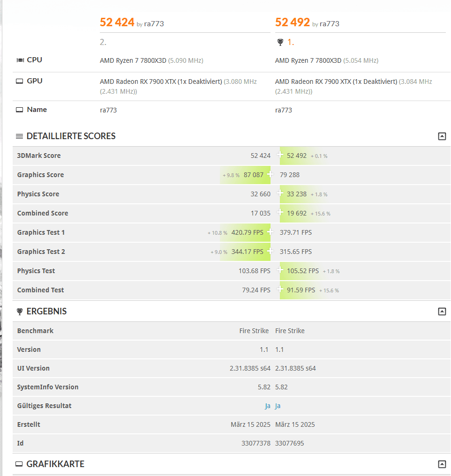Image resolution: width=451 pixels, height=476 pixels.
Task: Open user ra773 next to score 52 492
Action: click(330, 24)
